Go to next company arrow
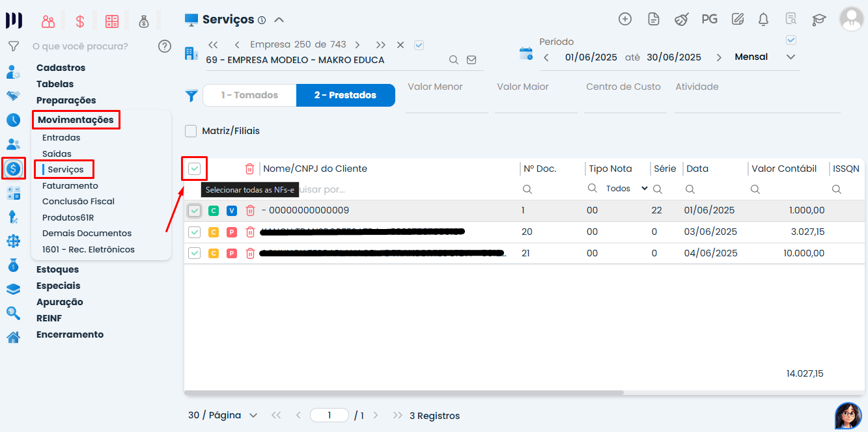The image size is (868, 432). pos(357,45)
